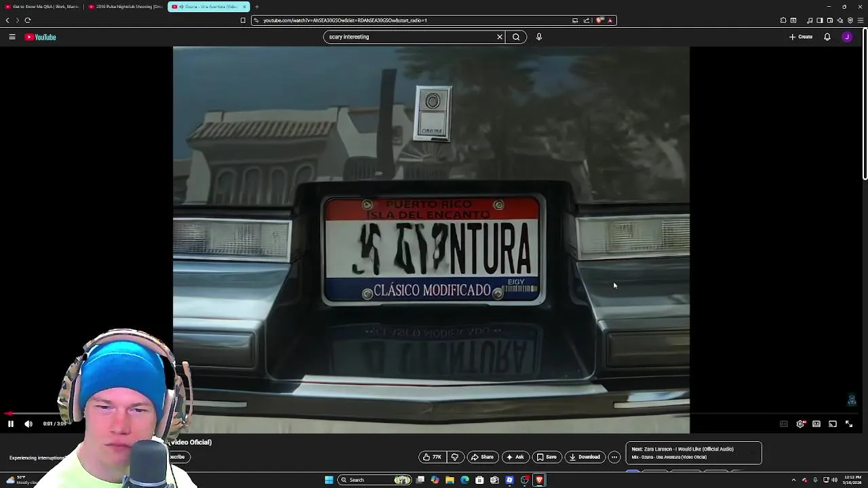This screenshot has height=488, width=868.
Task: Run the search with the magnifier button
Action: [x=516, y=37]
